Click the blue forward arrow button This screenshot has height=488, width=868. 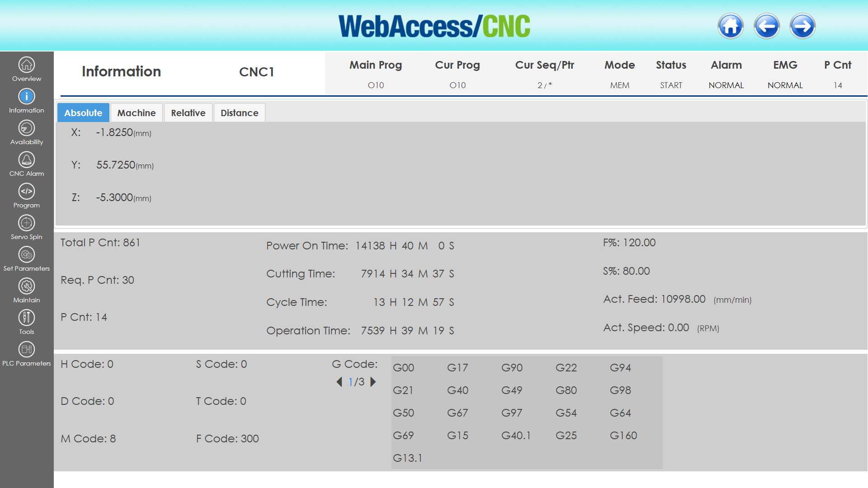click(802, 26)
